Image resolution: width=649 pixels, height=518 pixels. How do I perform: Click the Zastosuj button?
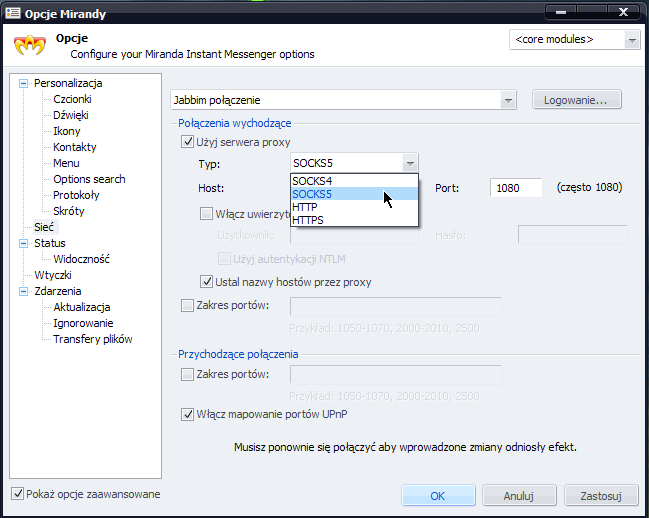point(601,495)
